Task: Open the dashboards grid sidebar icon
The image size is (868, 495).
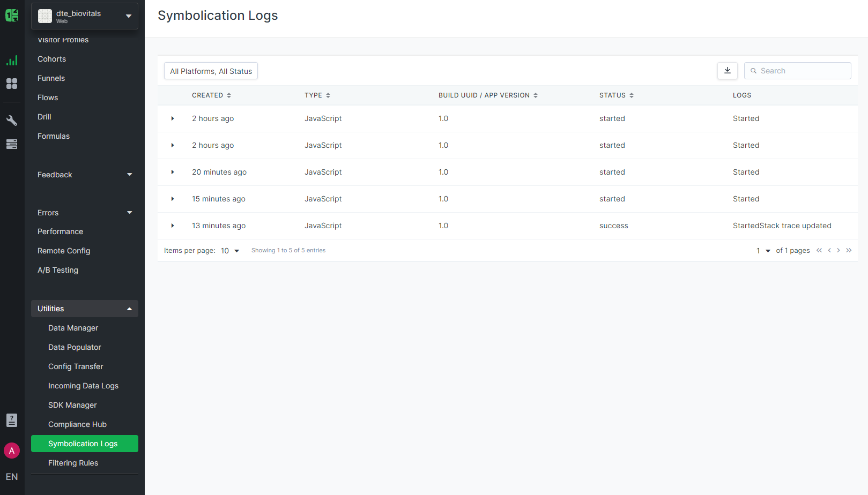Action: point(12,84)
